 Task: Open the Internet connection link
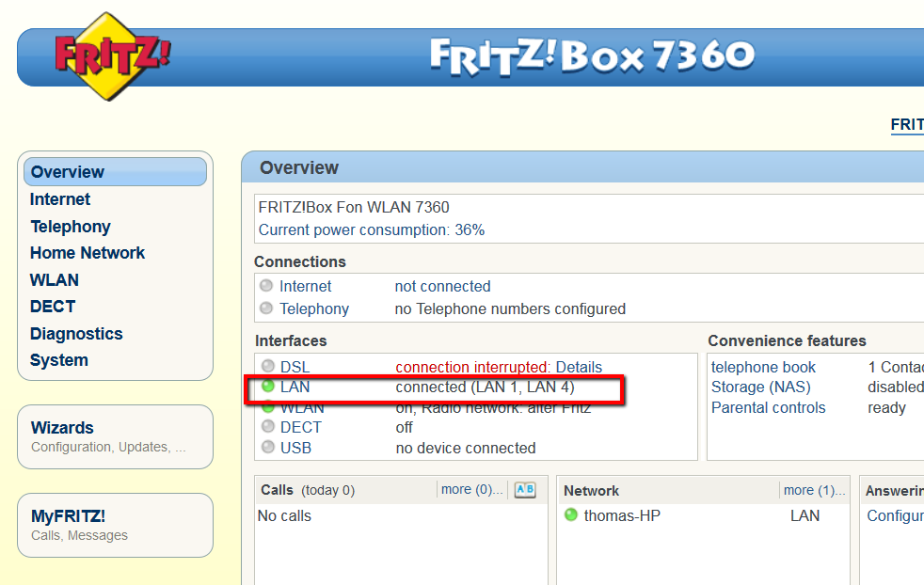pos(305,286)
